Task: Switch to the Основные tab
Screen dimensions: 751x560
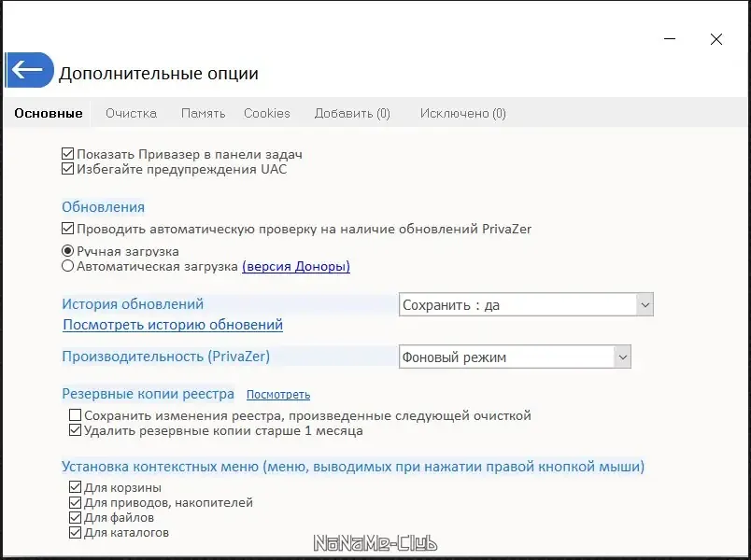Action: (49, 114)
